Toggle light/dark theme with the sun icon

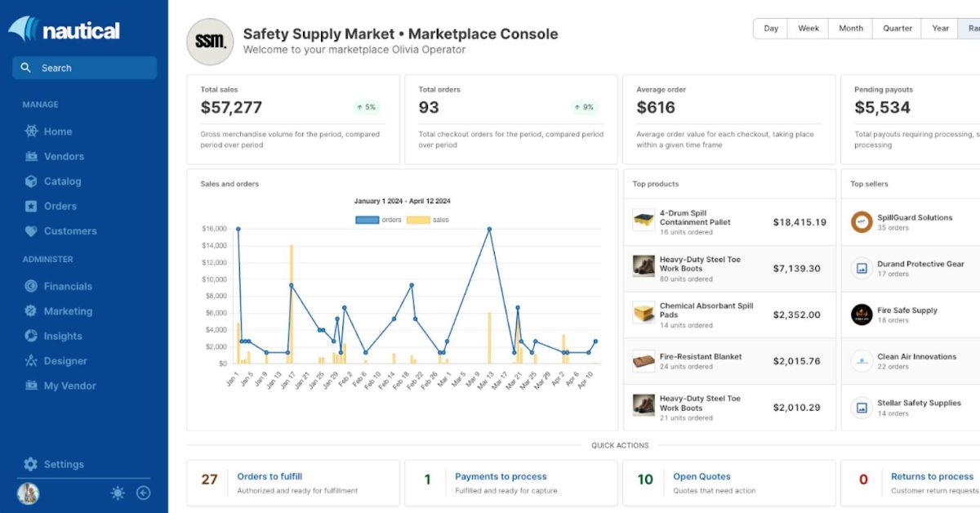tap(117, 493)
